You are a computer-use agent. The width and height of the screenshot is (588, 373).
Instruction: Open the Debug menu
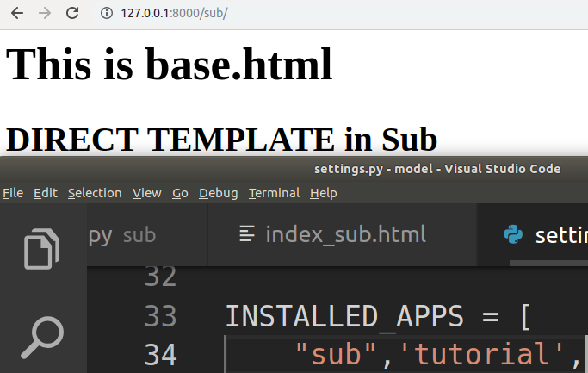coord(219,193)
